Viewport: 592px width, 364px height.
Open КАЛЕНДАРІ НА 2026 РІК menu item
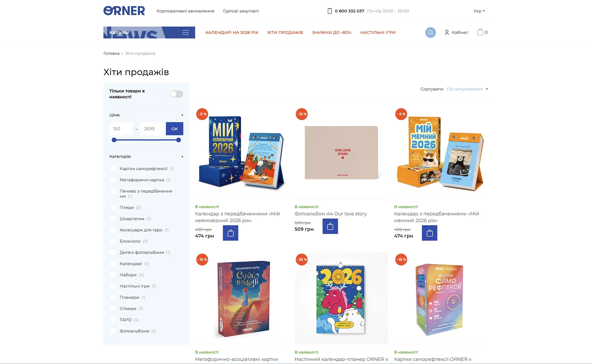coord(232,32)
